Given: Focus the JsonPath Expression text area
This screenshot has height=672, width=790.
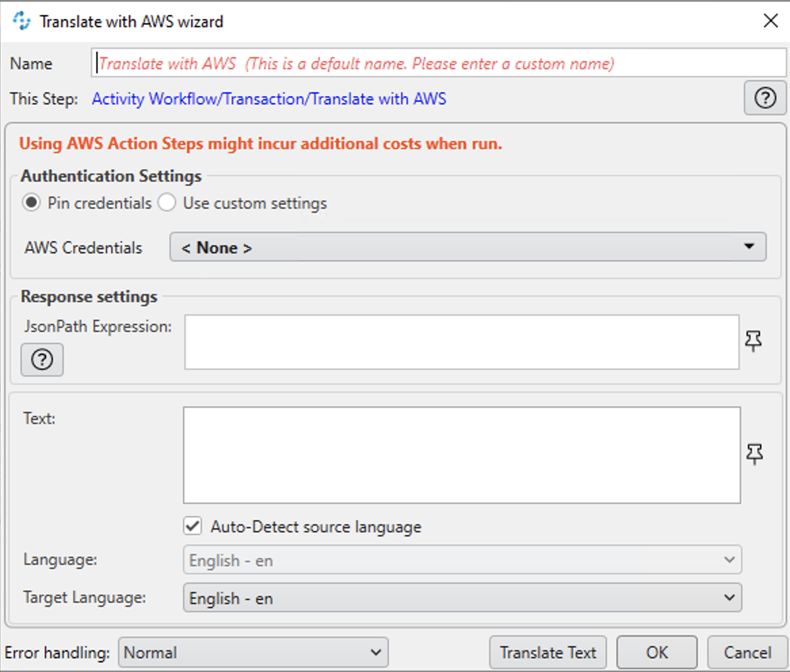Looking at the screenshot, I should (461, 342).
